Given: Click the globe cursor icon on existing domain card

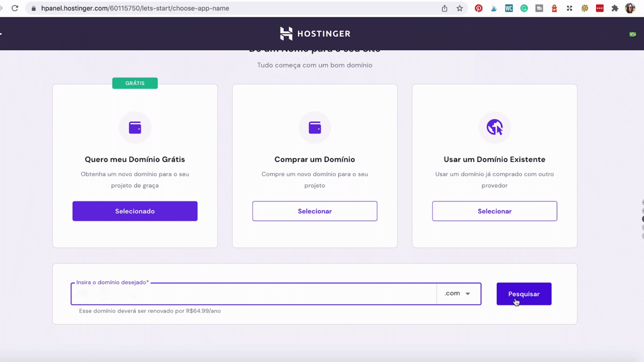Looking at the screenshot, I should (495, 127).
